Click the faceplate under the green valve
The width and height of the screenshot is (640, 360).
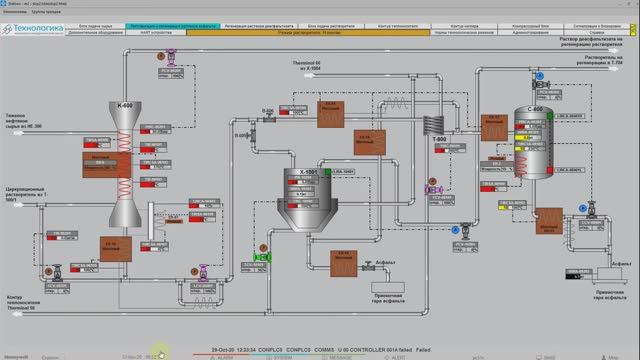(254, 267)
